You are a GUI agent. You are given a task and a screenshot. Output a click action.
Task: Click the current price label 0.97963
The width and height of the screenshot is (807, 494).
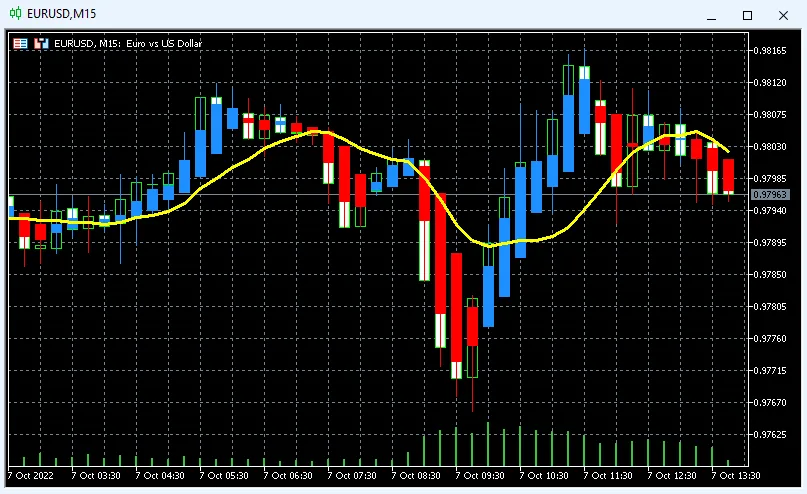coord(770,195)
